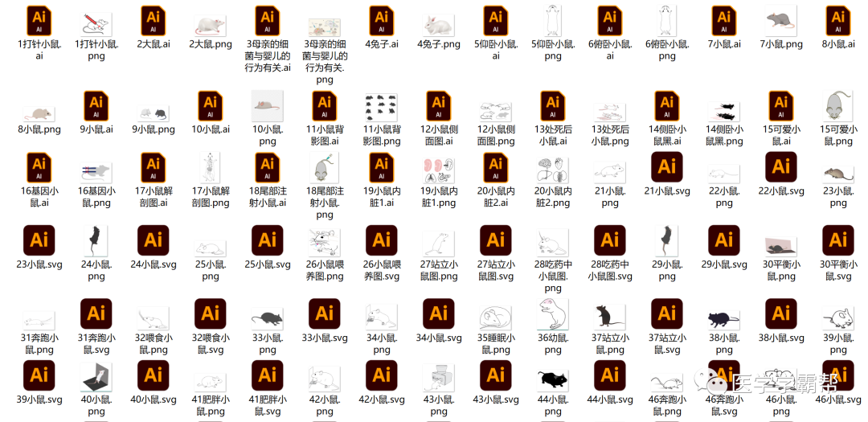Image resolution: width=868 pixels, height=422 pixels.
Task: Select the 42小鼠.svg file icon
Action: click(x=382, y=375)
